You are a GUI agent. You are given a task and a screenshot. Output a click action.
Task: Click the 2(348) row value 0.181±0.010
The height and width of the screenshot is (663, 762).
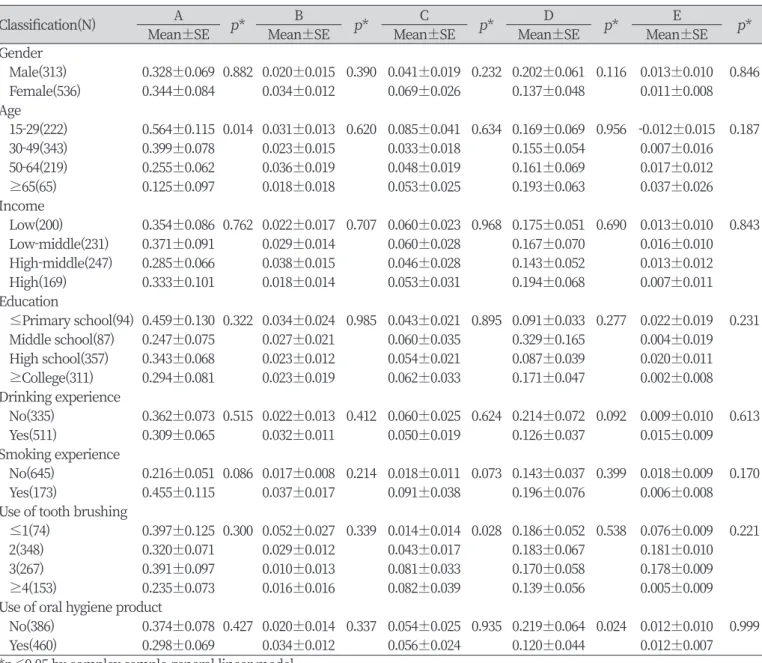point(676,550)
